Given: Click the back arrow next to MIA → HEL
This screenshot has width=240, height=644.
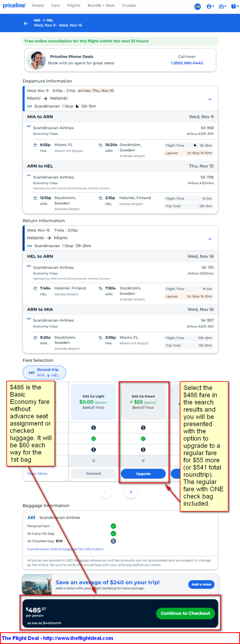Looking at the screenshot, I should coord(26,23).
